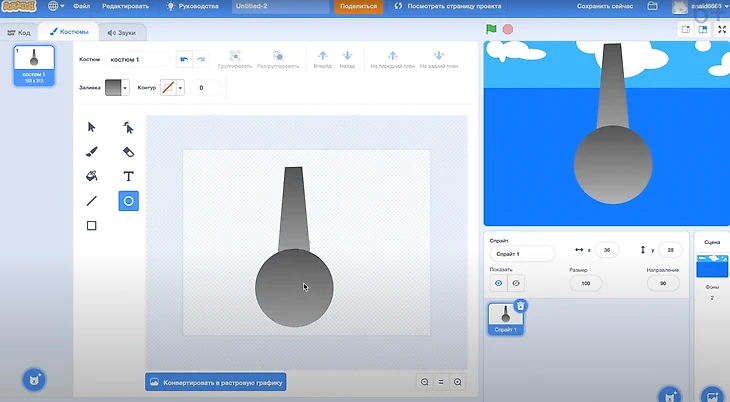Hide the sprite with crossed-eye toggle
The height and width of the screenshot is (402, 730).
[x=516, y=283]
